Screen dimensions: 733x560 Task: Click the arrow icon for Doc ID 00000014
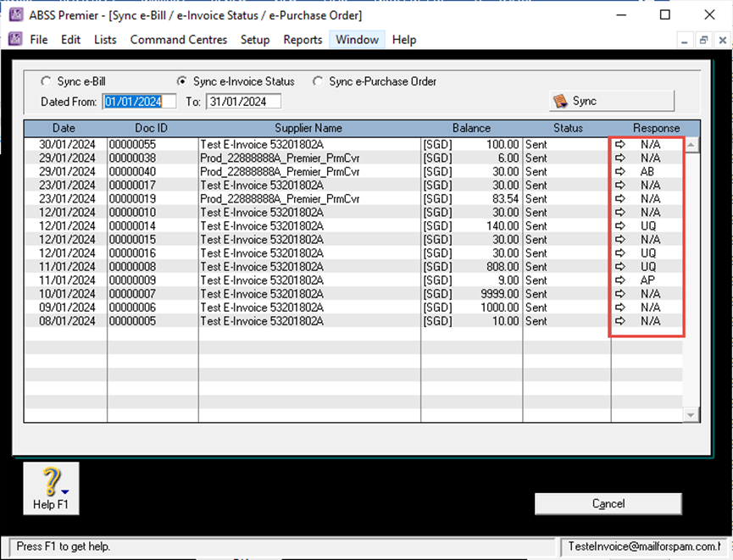point(620,226)
